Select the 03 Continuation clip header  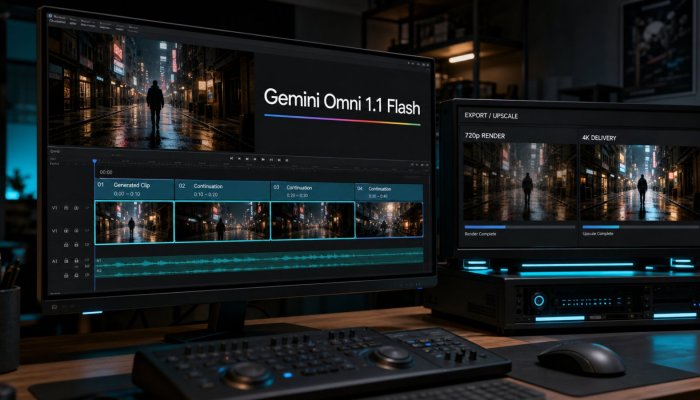pyautogui.click(x=312, y=192)
